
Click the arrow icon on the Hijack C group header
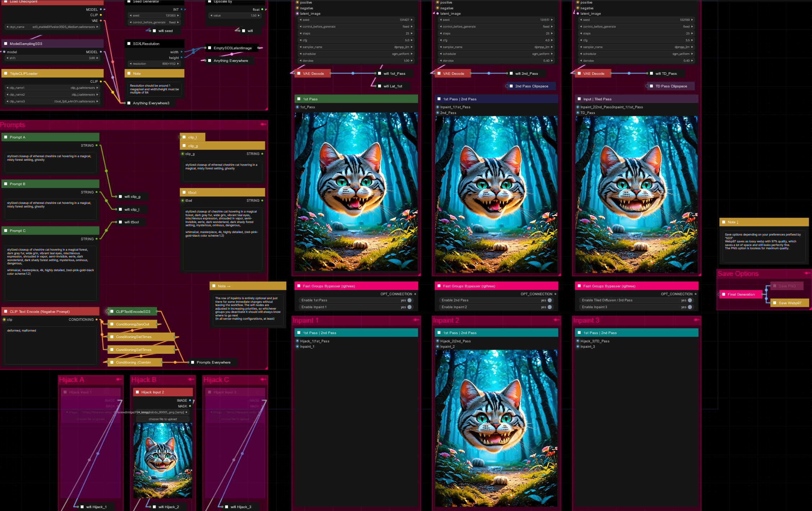[263, 379]
